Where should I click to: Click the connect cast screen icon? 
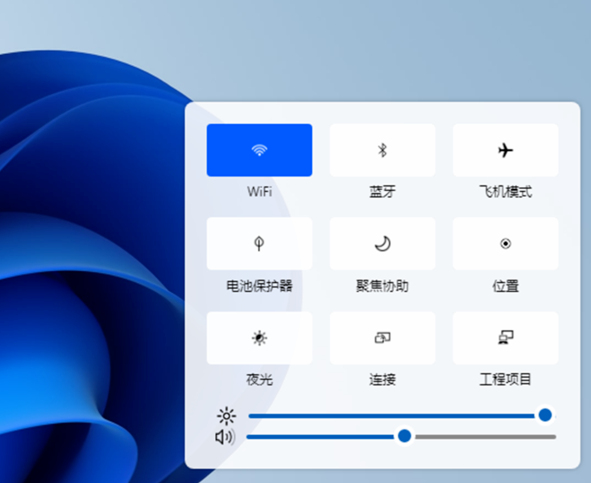[383, 337]
